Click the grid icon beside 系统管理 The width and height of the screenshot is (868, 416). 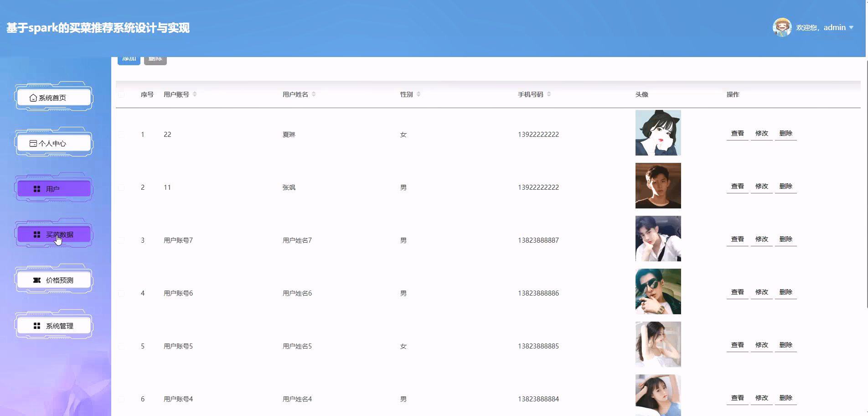coord(37,326)
